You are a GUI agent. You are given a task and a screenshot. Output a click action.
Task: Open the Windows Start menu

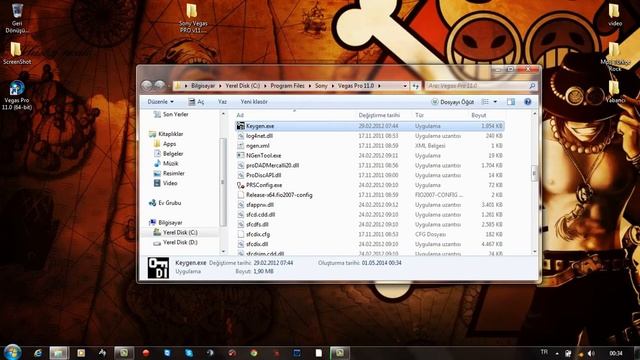(x=12, y=352)
